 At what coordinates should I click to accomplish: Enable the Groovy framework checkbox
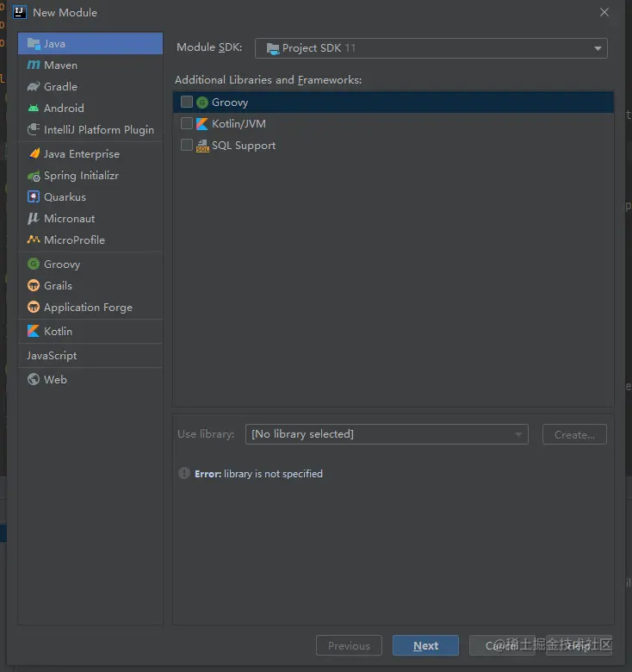pyautogui.click(x=187, y=102)
